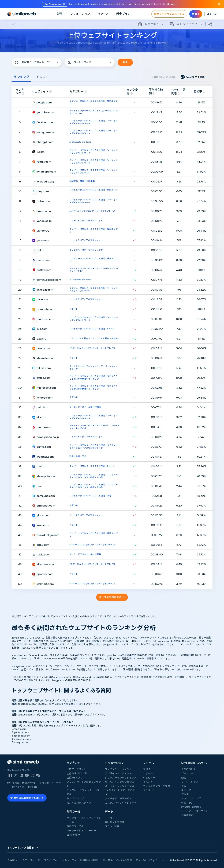Expand the リソース navigation menu
The image size is (224, 868).
pyautogui.click(x=104, y=14)
